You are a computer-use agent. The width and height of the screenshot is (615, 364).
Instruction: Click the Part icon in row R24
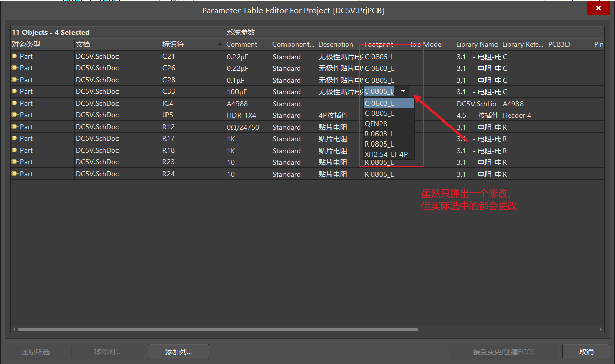[15, 174]
